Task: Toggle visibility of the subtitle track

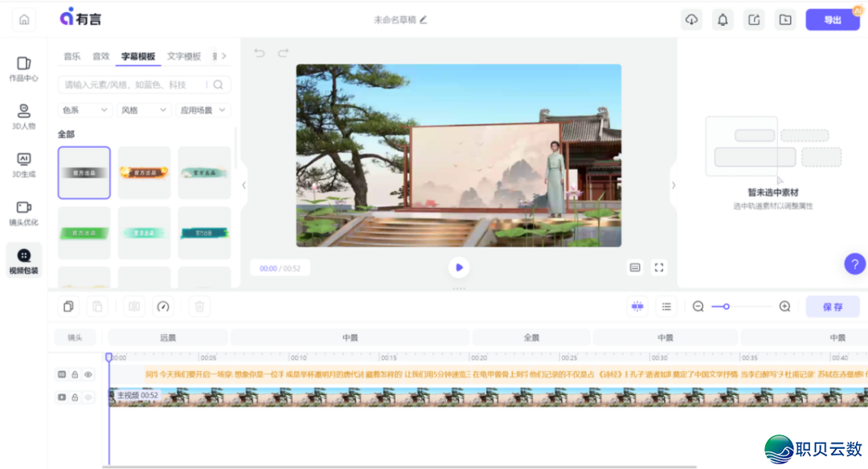Action: coord(88,373)
